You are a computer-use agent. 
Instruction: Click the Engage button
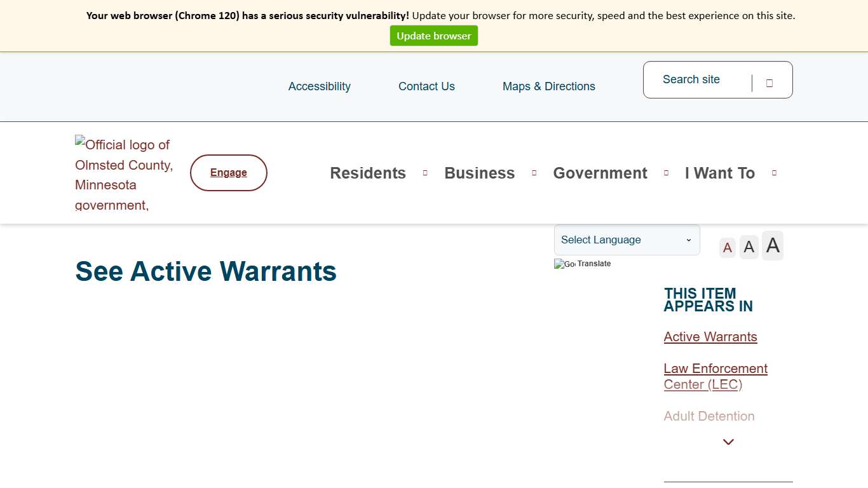228,172
